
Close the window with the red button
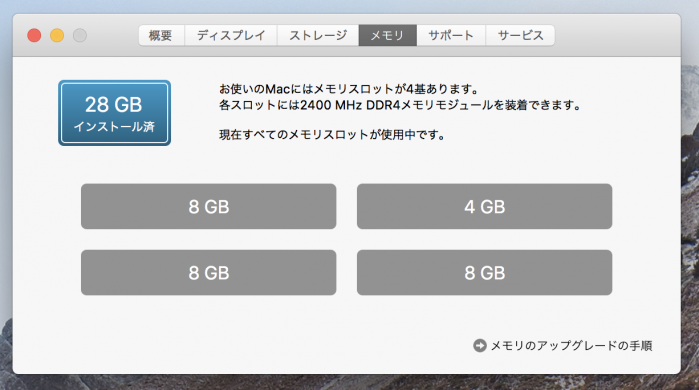tap(34, 35)
